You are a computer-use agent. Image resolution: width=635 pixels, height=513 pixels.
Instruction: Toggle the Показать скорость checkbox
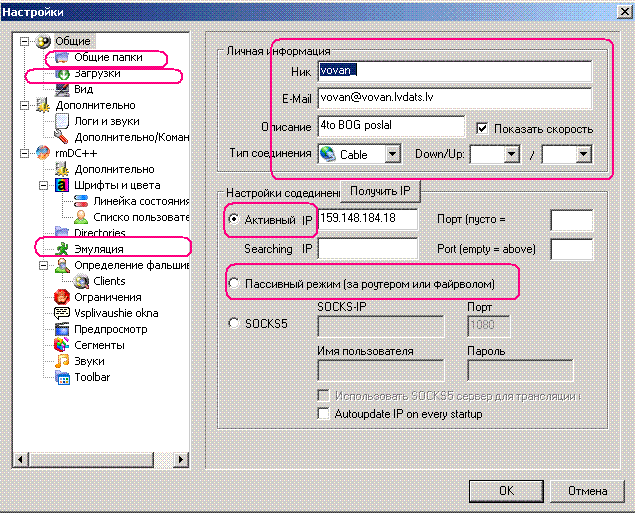pyautogui.click(x=482, y=129)
